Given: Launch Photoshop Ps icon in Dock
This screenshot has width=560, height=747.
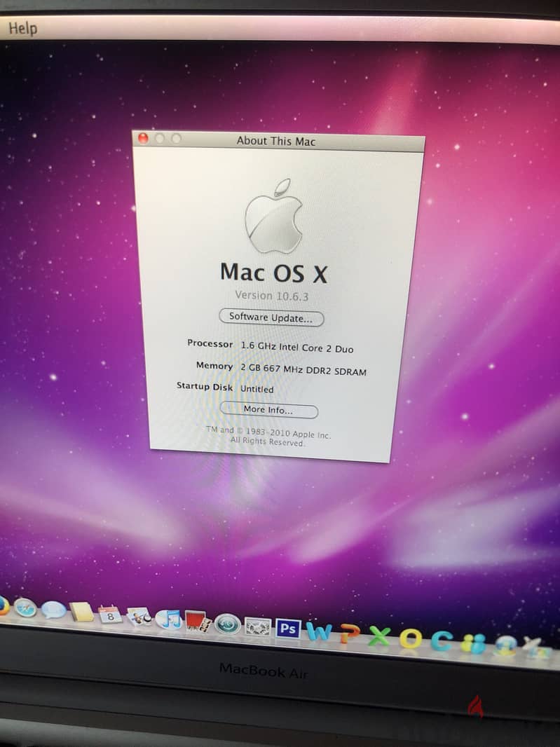Looking at the screenshot, I should click(288, 629).
